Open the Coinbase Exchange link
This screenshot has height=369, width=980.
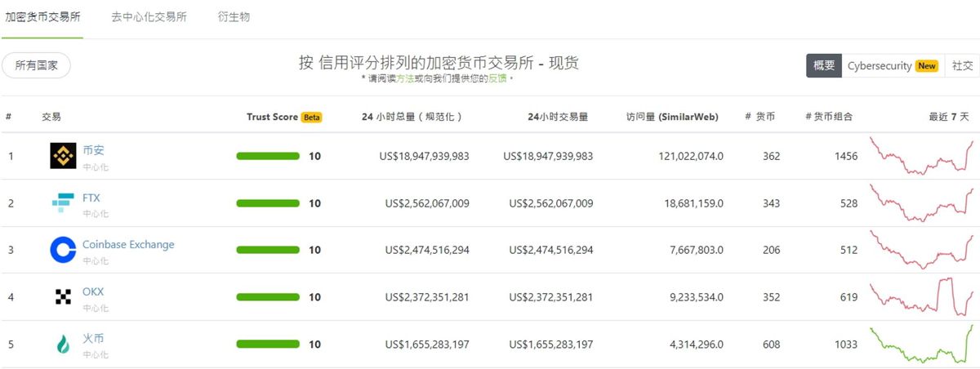128,245
